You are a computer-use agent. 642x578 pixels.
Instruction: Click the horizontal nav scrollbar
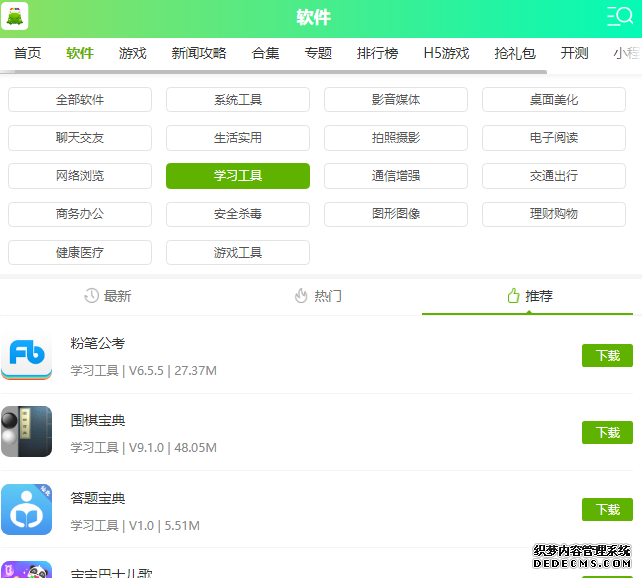(x=274, y=72)
